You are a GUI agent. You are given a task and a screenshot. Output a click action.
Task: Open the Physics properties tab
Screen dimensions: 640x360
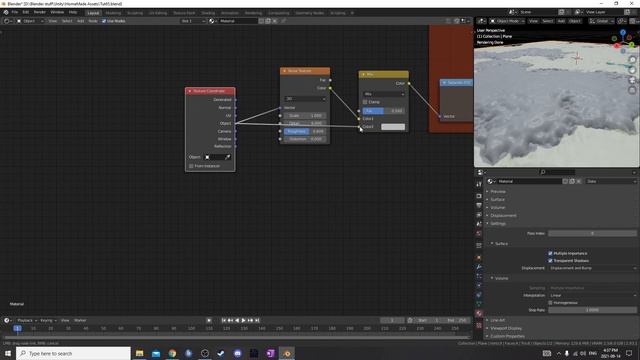(x=479, y=285)
